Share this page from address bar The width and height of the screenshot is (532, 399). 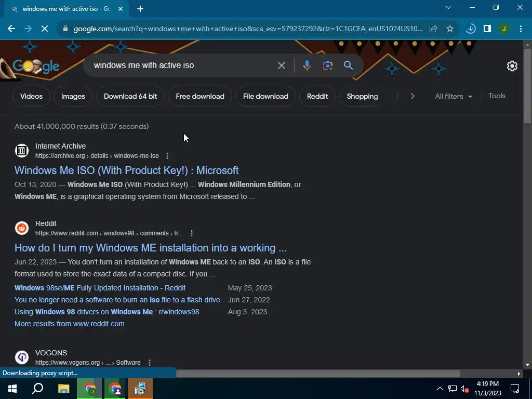(433, 29)
